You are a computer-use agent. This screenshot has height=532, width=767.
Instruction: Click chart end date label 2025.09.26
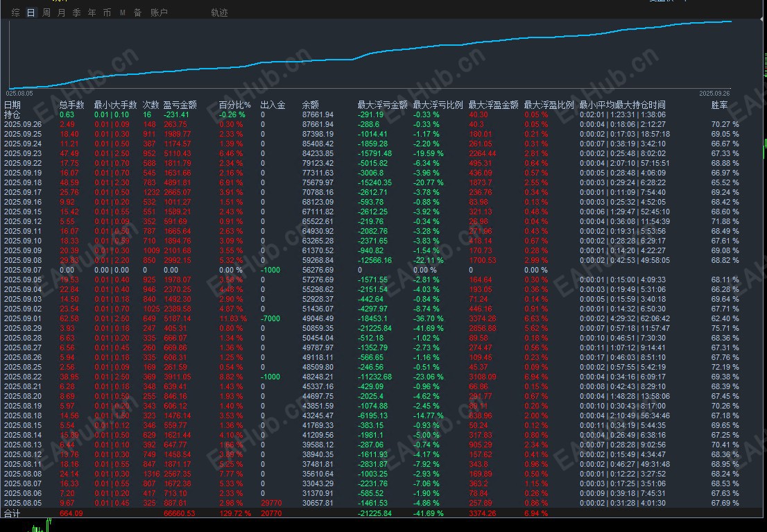click(x=714, y=93)
